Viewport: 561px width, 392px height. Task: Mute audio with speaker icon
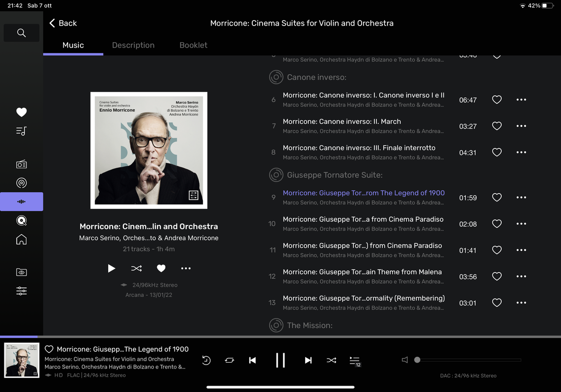coord(405,360)
